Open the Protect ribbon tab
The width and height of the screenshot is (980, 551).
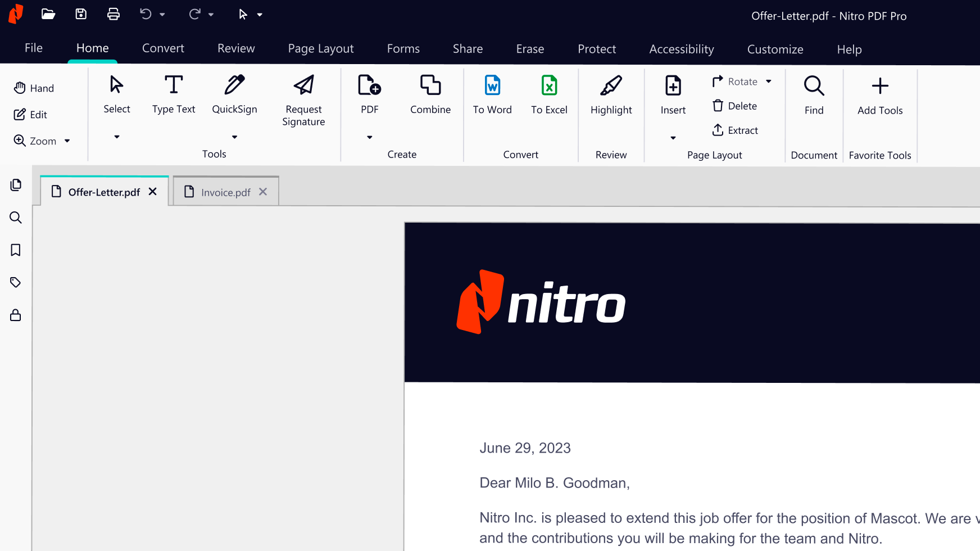[x=597, y=49]
